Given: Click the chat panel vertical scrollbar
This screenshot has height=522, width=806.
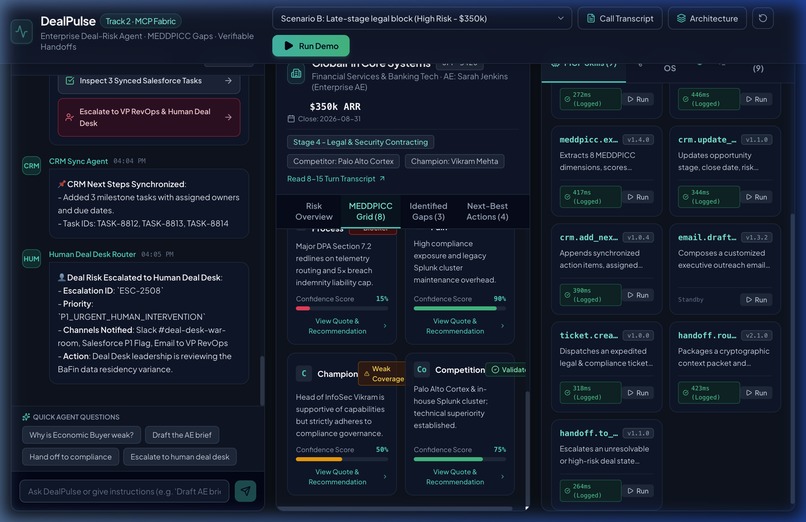Looking at the screenshot, I should tap(262, 381).
